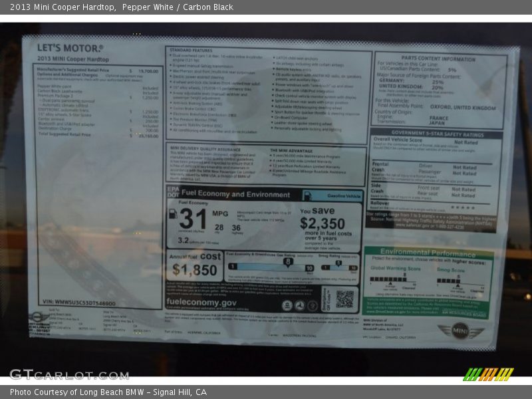Click the Annual fuel cost $1,850 box
This screenshot has width=532, height=399.
(x=195, y=265)
